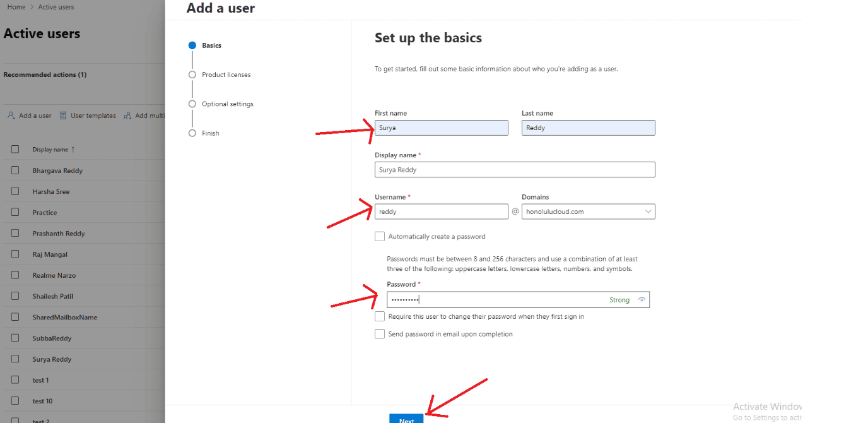The image size is (868, 423).
Task: Click into the Username input field
Action: point(441,211)
